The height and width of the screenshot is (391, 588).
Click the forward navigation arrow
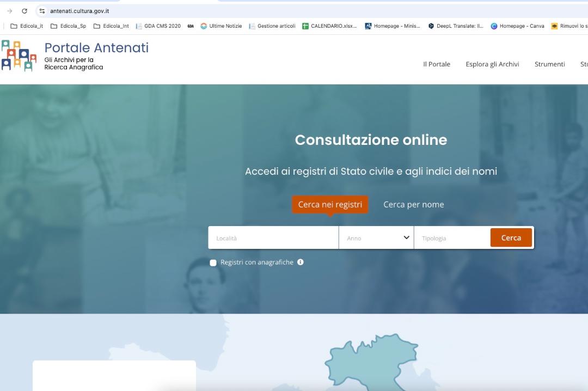point(9,11)
